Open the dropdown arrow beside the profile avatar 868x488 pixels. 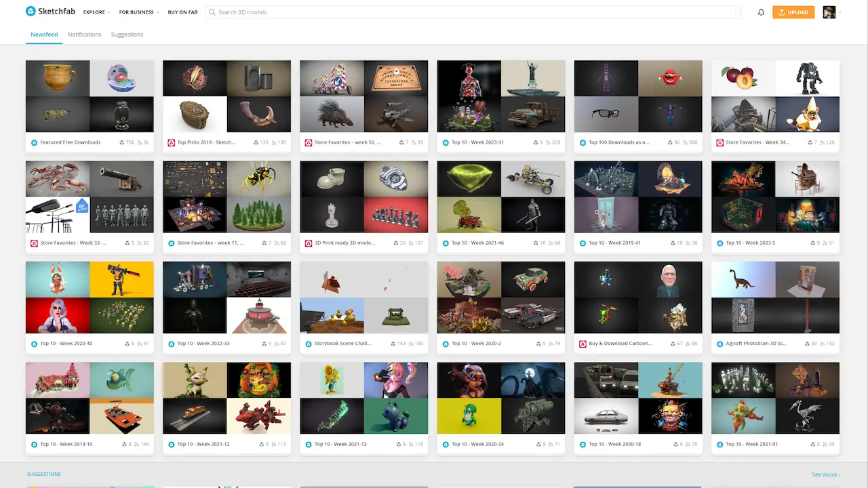(840, 12)
